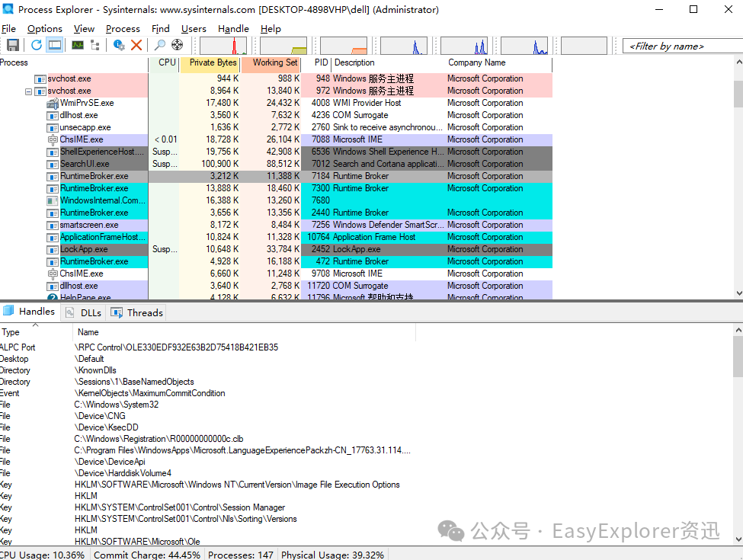Click the CPU usage mini graph
The width and height of the screenshot is (743, 560).
(223, 46)
